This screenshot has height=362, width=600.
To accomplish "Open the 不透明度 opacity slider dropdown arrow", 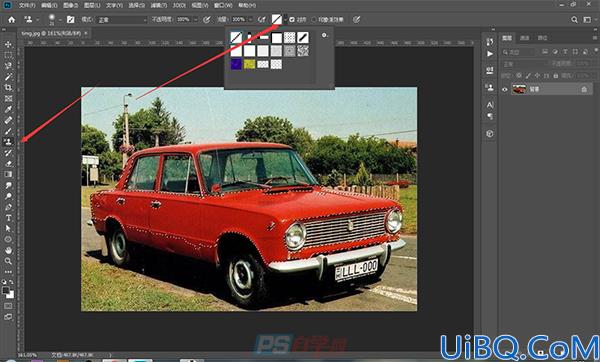I will coord(196,20).
